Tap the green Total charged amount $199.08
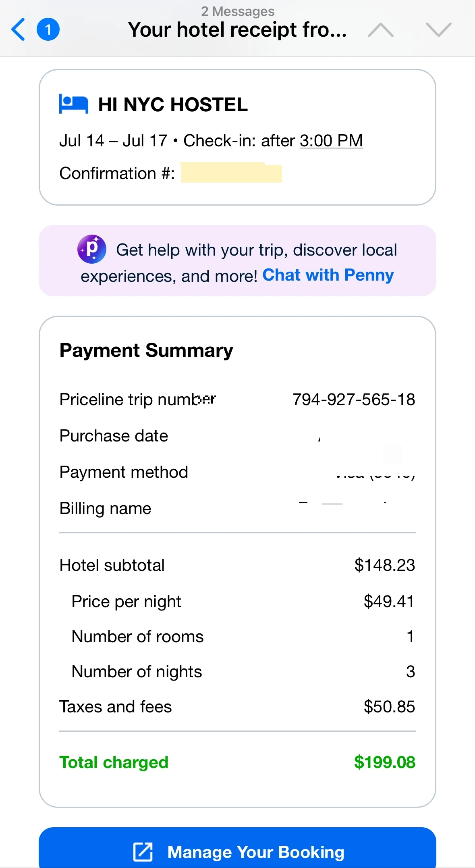Screen dimensions: 475x868 (x=384, y=762)
